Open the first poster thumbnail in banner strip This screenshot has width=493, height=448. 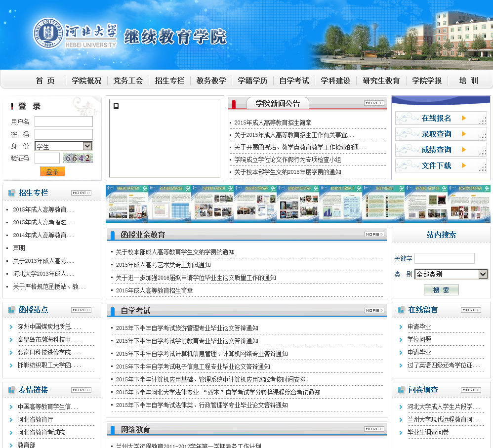point(127,204)
